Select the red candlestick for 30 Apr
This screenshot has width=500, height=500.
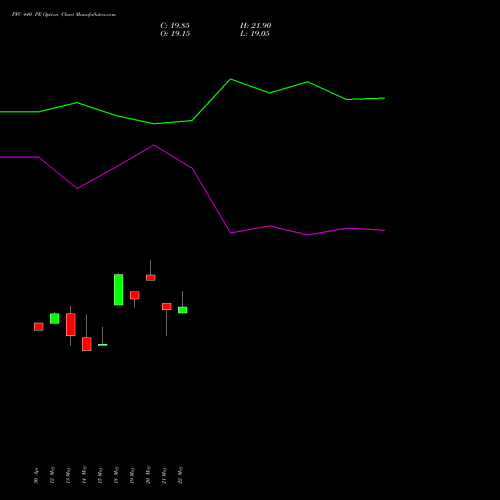pyautogui.click(x=39, y=327)
